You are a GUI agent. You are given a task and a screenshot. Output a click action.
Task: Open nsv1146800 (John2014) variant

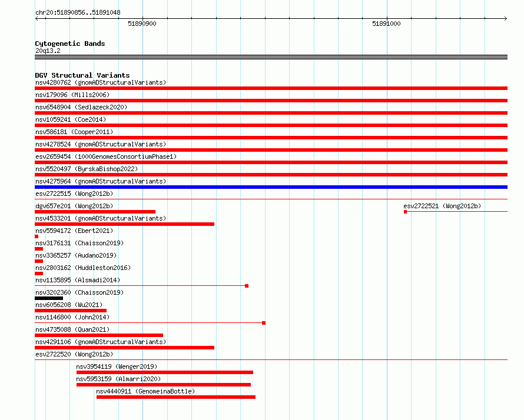tap(72, 317)
